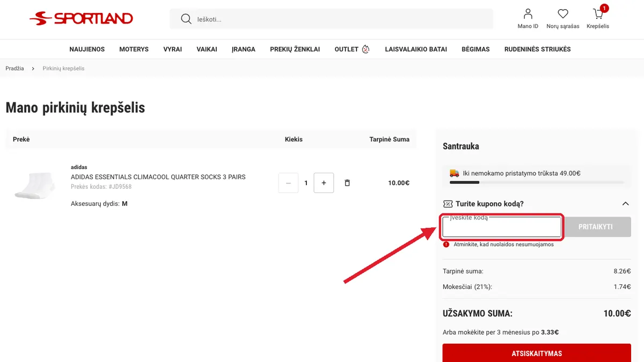Open the VAIKAI menu
This screenshot has width=644, height=362.
207,49
